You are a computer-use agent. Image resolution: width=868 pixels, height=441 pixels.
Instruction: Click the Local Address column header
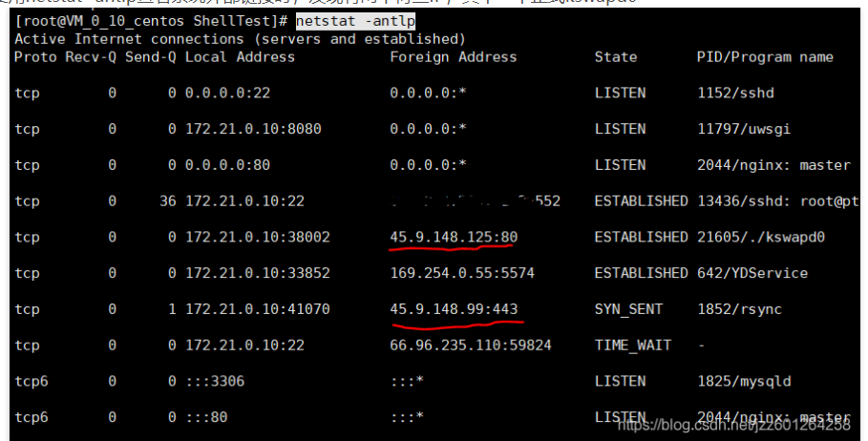point(240,57)
